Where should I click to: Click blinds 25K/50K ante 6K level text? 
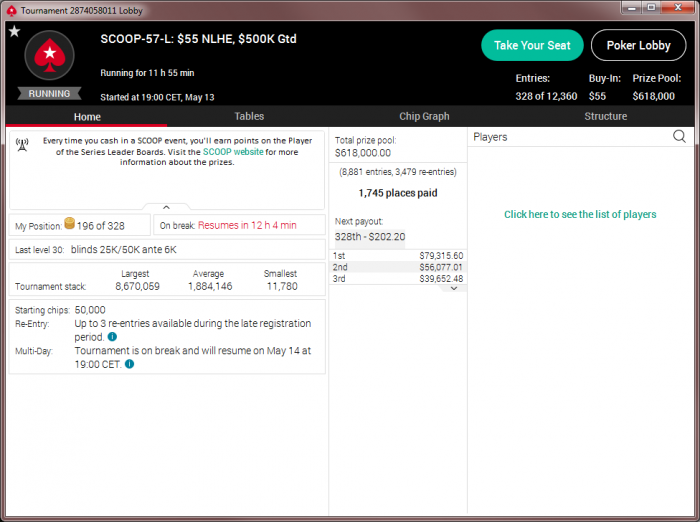[x=124, y=250]
